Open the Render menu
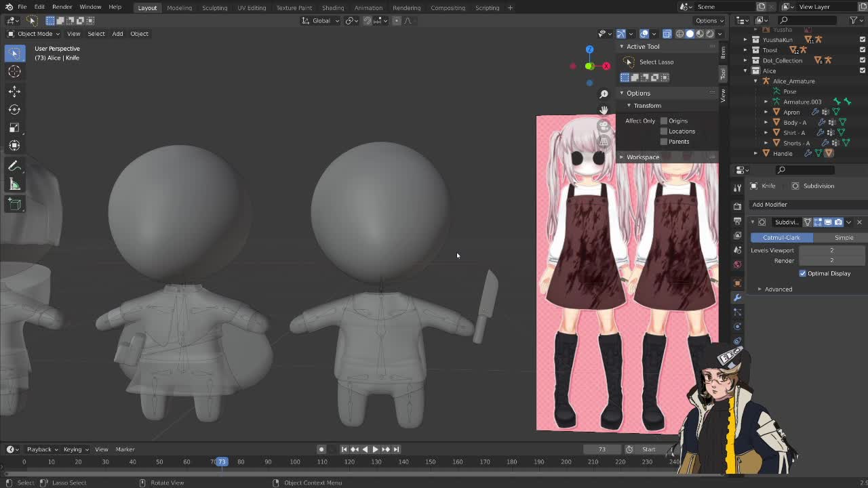Image resolution: width=868 pixels, height=488 pixels. pyautogui.click(x=62, y=7)
